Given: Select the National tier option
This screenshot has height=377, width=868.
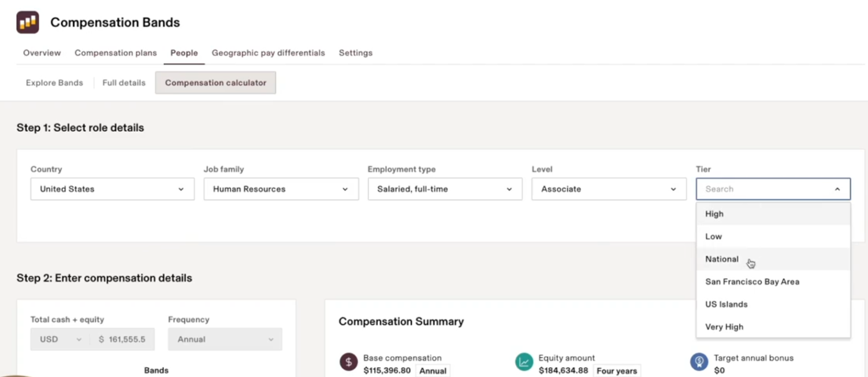Looking at the screenshot, I should pyautogui.click(x=722, y=259).
